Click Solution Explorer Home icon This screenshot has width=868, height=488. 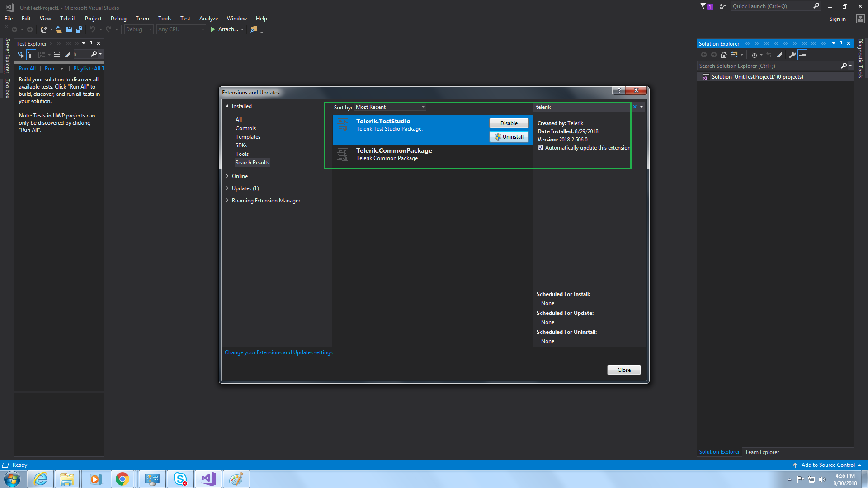tap(724, 55)
